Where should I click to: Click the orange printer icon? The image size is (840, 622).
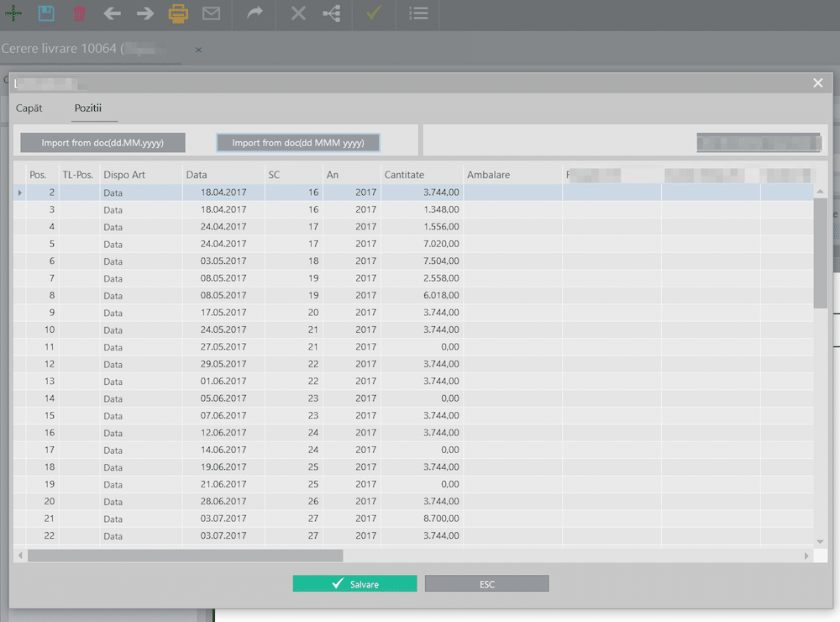tap(178, 13)
